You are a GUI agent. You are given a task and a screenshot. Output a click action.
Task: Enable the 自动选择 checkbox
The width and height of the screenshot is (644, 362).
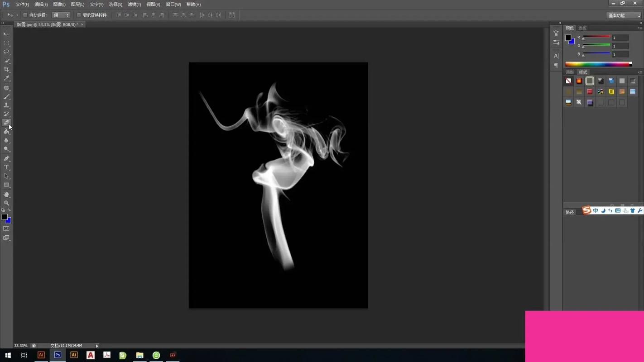click(25, 15)
